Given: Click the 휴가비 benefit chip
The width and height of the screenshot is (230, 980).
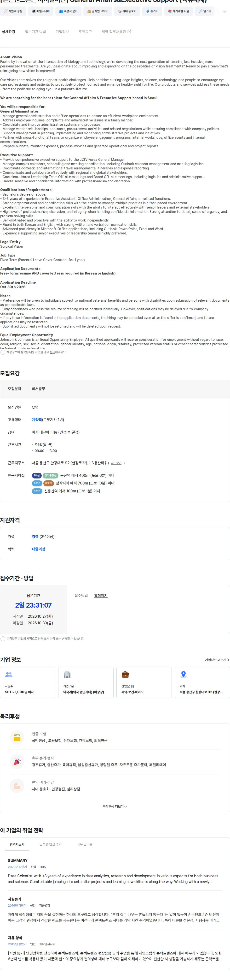Looking at the screenshot, I should click(152, 12).
